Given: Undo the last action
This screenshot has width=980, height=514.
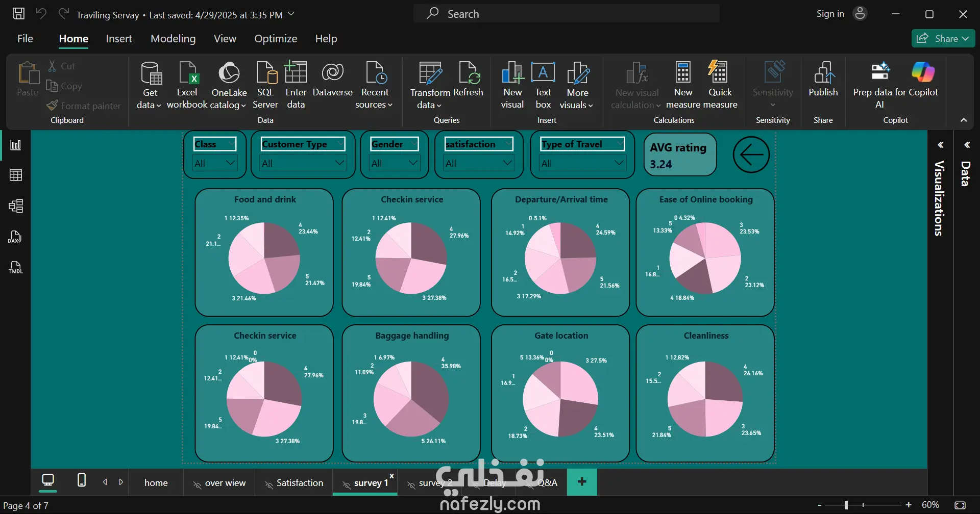Looking at the screenshot, I should 41,14.
